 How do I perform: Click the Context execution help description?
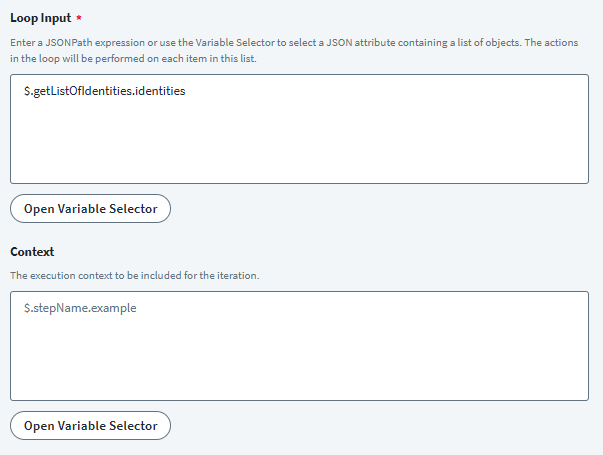(134, 275)
